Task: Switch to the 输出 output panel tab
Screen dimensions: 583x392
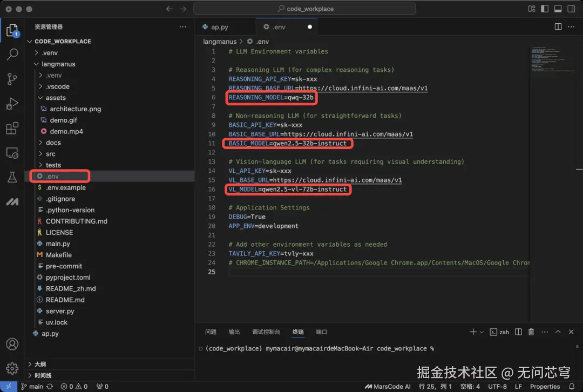Action: coord(234,332)
